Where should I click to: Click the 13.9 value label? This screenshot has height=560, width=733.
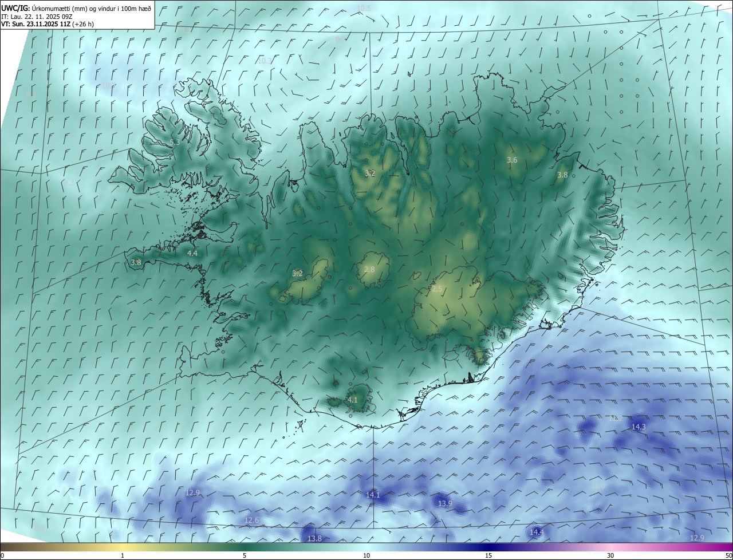point(445,503)
